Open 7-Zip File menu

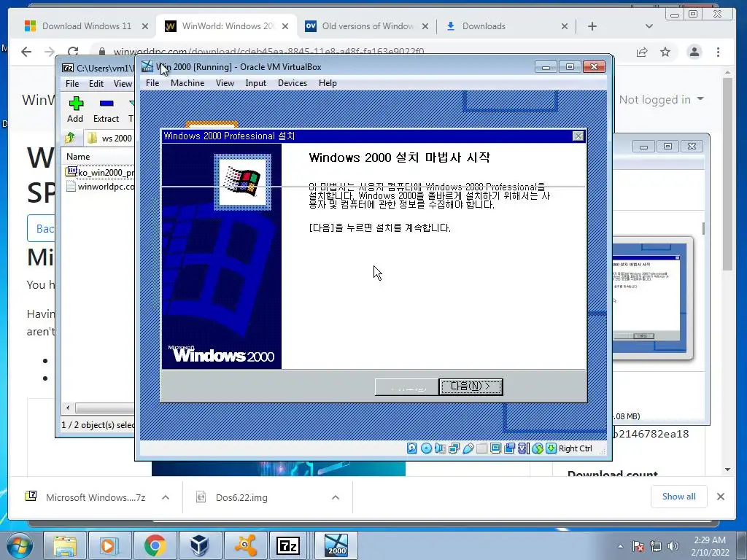(72, 84)
